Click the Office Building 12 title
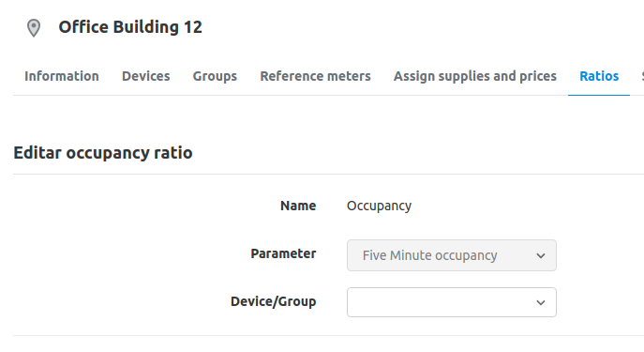This screenshot has height=352, width=644. tap(130, 27)
